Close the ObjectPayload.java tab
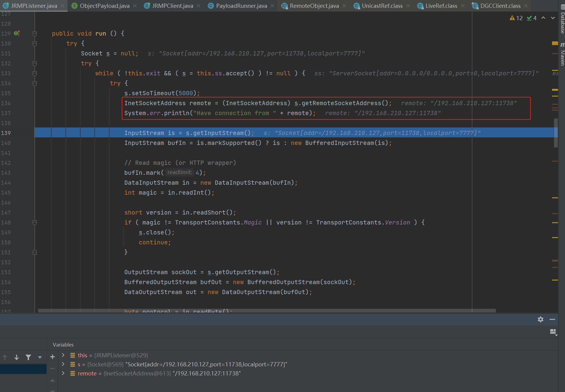 click(135, 6)
